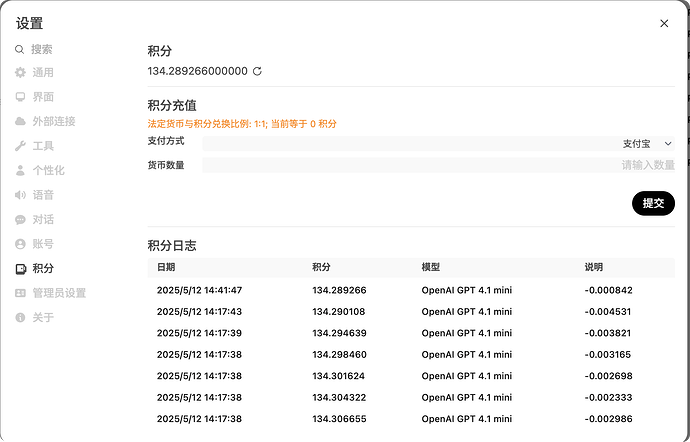
Task: Click the 搜索 search input box
Action: 70,49
